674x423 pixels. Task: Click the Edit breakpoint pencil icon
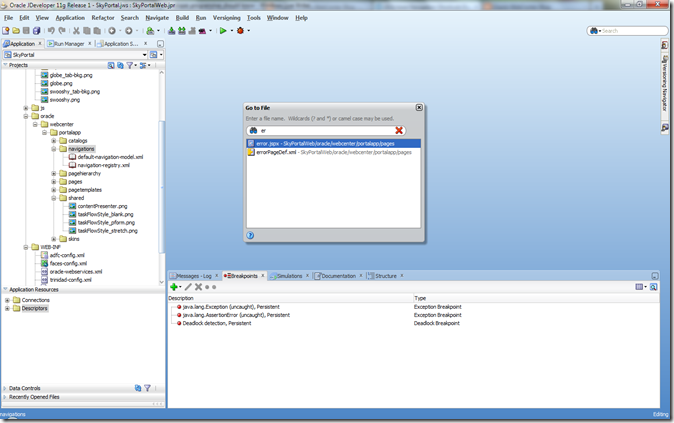tap(188, 287)
